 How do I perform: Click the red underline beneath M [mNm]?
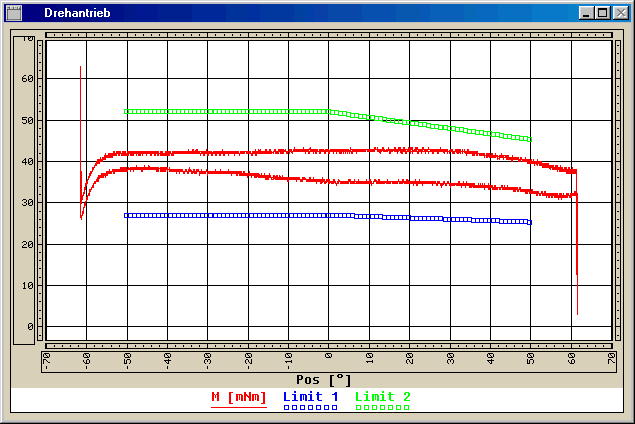[x=239, y=407]
